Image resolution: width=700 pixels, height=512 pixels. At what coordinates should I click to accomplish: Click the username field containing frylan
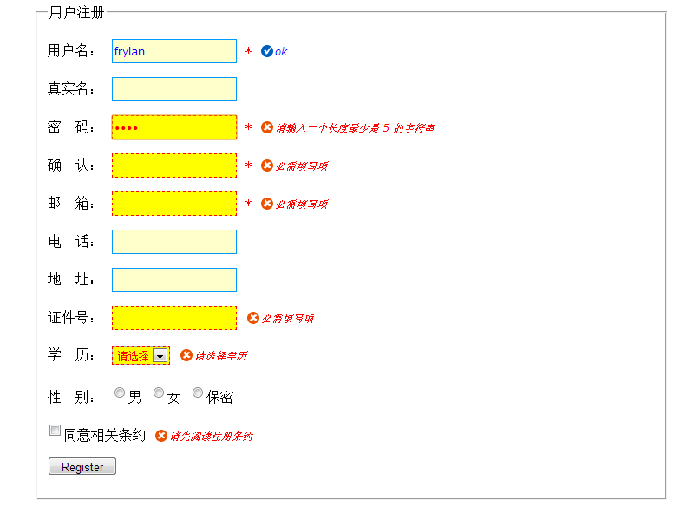tap(174, 51)
